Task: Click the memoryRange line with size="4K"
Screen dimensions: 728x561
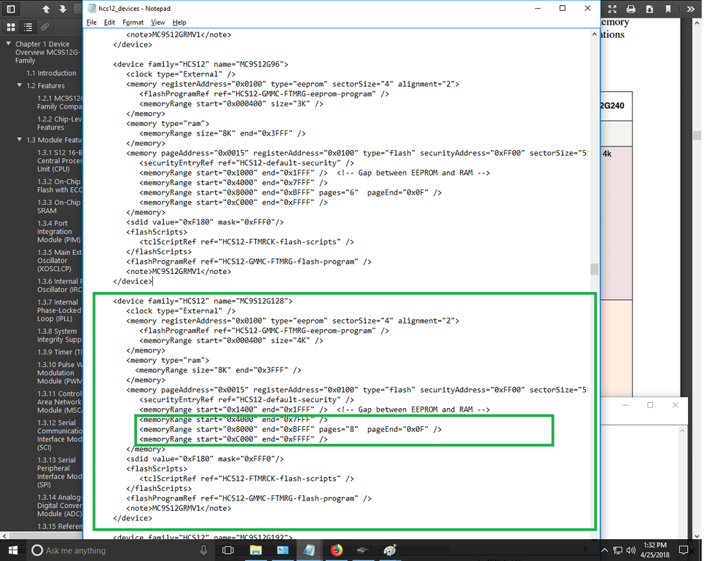Action: [231, 340]
